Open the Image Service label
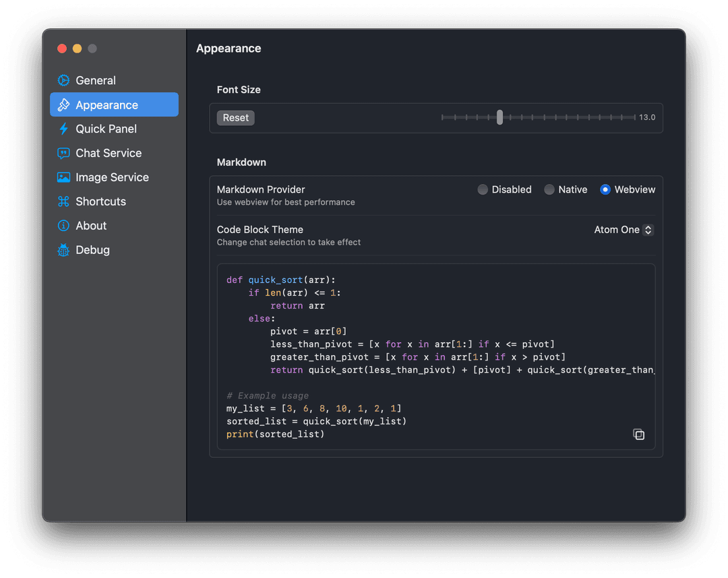 (113, 177)
